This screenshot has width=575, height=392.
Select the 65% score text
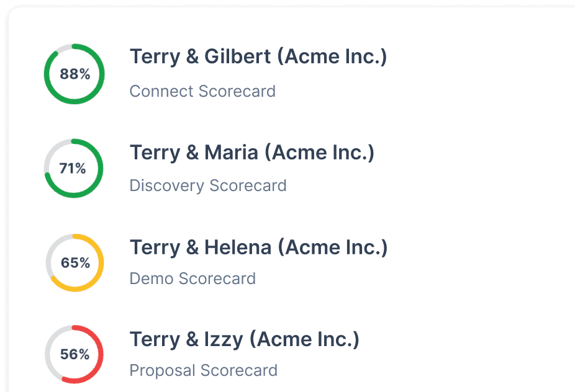[x=75, y=263]
